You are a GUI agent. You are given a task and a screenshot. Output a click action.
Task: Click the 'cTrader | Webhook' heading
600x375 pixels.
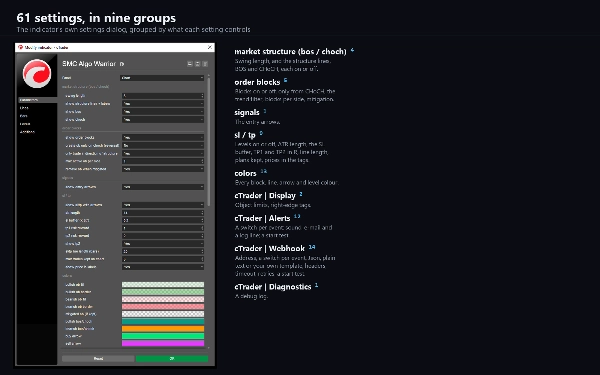coord(270,248)
